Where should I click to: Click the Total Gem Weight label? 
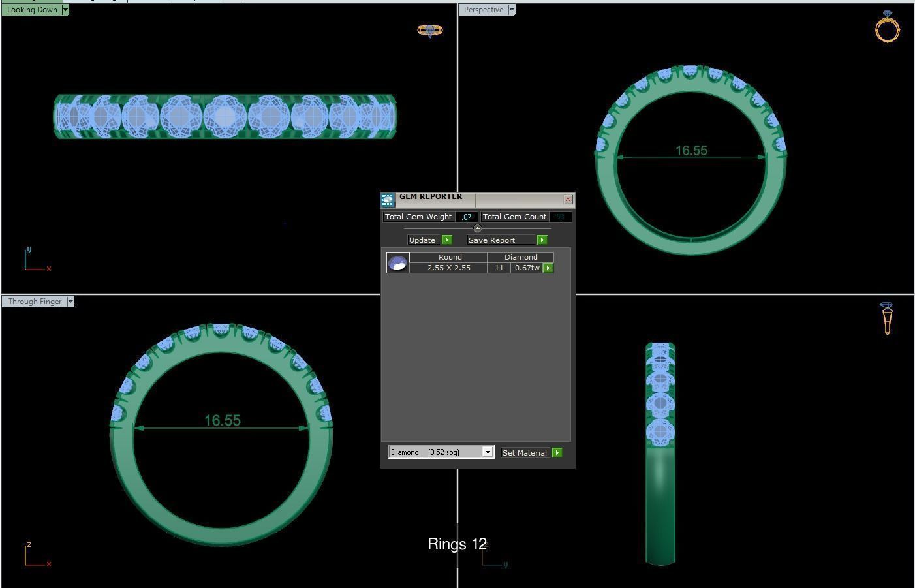point(418,217)
